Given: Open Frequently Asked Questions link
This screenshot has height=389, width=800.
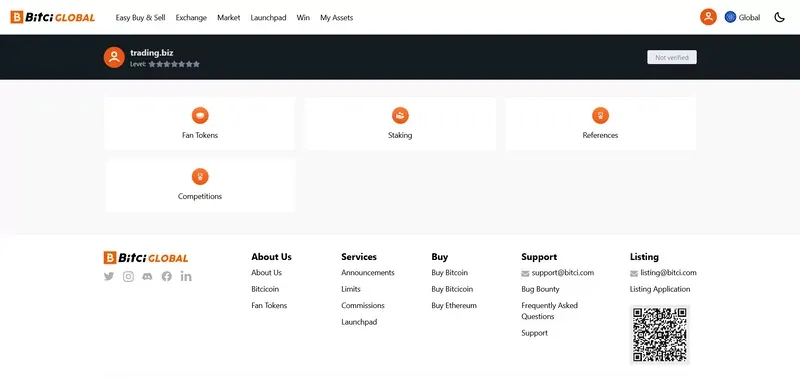Looking at the screenshot, I should click(x=549, y=311).
